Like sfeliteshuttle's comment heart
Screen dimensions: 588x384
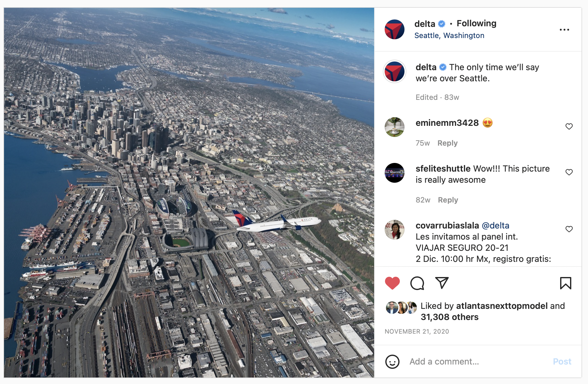(x=569, y=172)
